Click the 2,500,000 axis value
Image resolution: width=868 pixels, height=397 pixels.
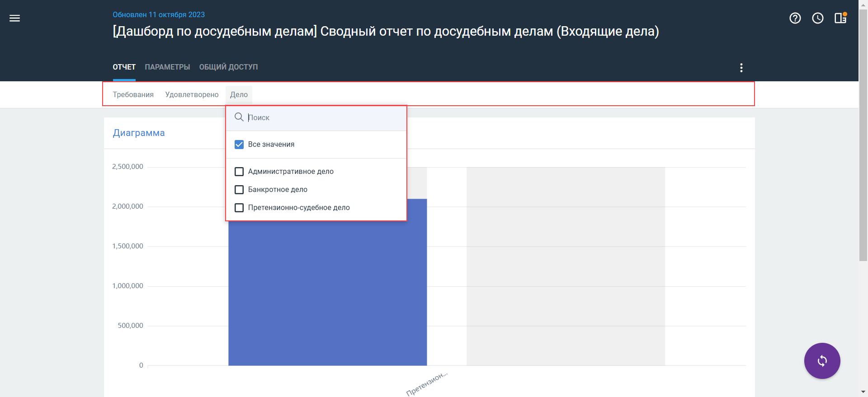127,167
